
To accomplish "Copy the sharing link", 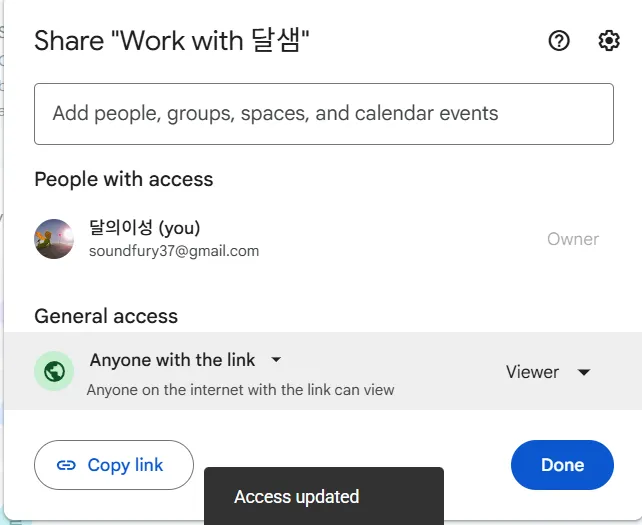I will coord(114,465).
